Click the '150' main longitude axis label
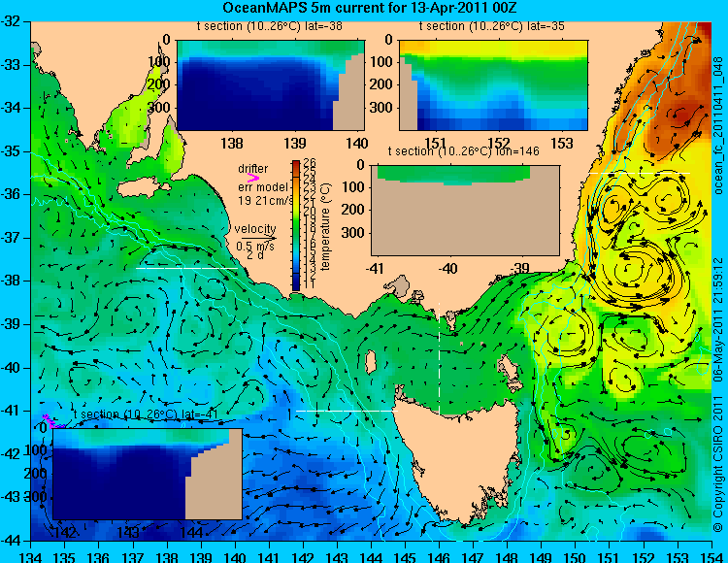 tap(576, 556)
